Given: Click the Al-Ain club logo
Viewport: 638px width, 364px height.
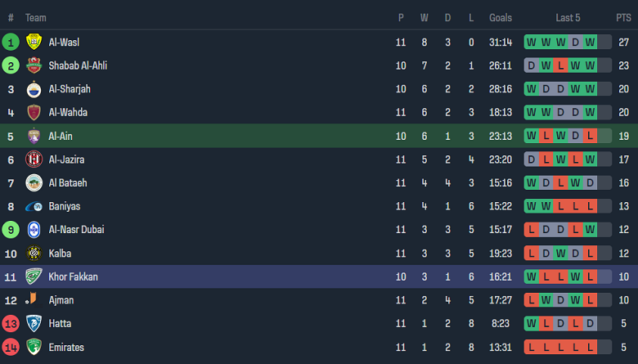Looking at the screenshot, I should 34,137.
